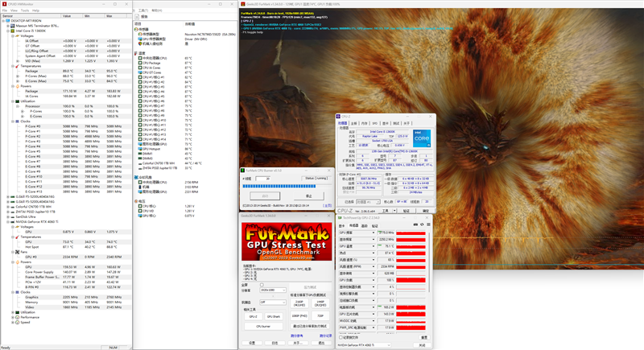Switch to the SPD tab in CPU-Z

(x=374, y=123)
